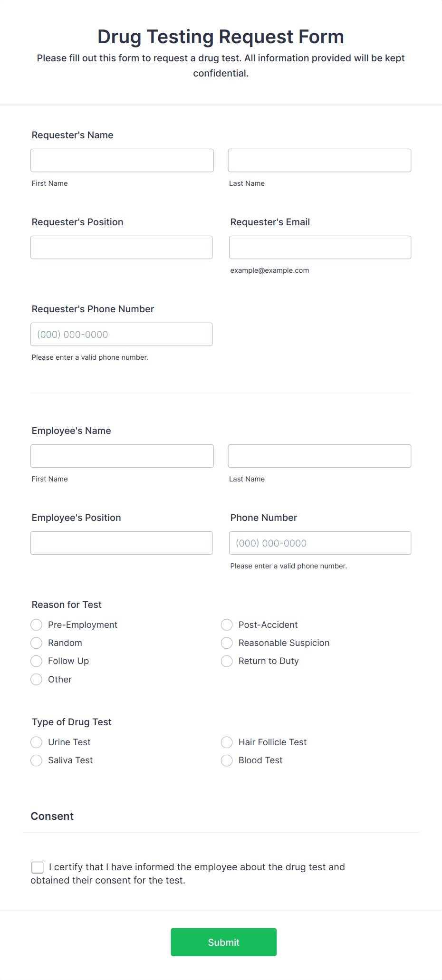442x980 pixels.
Task: Choose Other as the test reason
Action: point(36,679)
